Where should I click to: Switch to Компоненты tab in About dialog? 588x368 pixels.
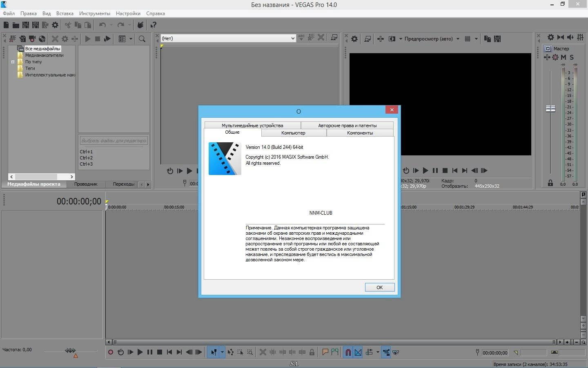coord(360,133)
